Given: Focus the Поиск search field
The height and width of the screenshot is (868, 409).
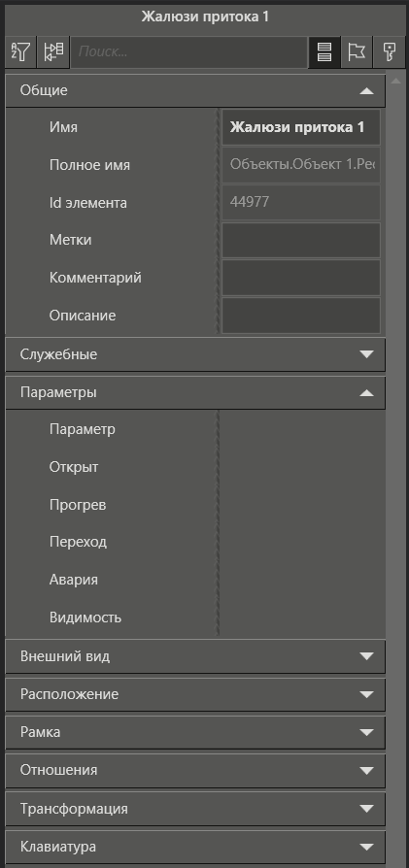Looking at the screenshot, I should 188,52.
